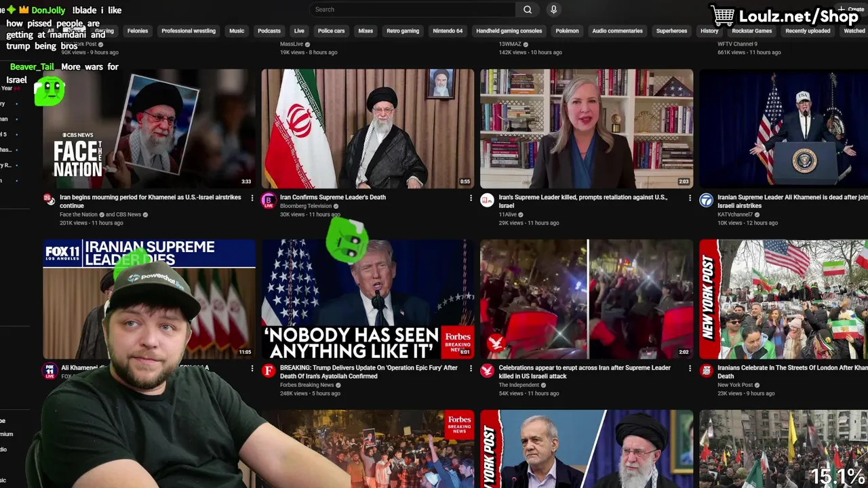
Task: Visit New York Post channel name under London video
Action: [735, 385]
